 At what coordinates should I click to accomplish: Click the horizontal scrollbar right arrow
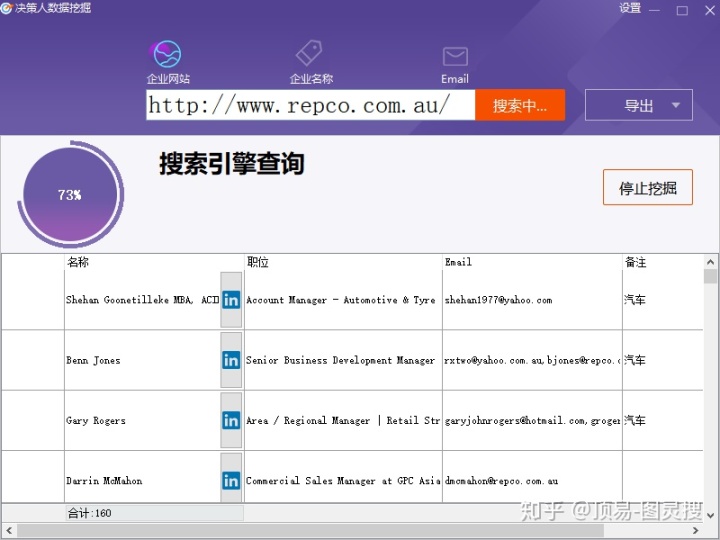click(x=695, y=531)
